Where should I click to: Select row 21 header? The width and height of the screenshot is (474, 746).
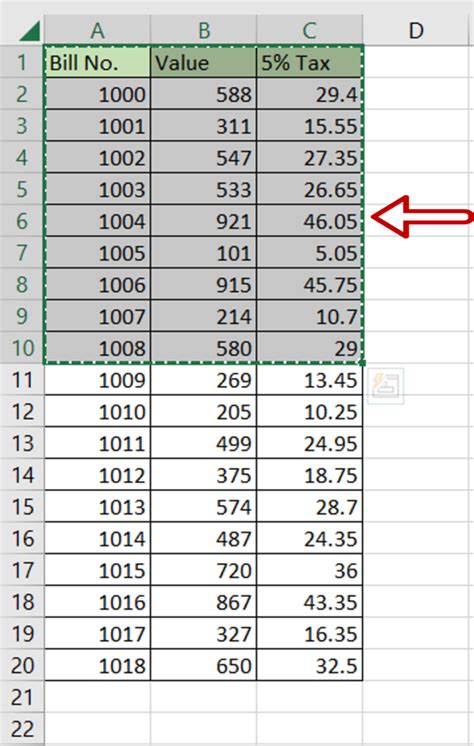tap(22, 697)
